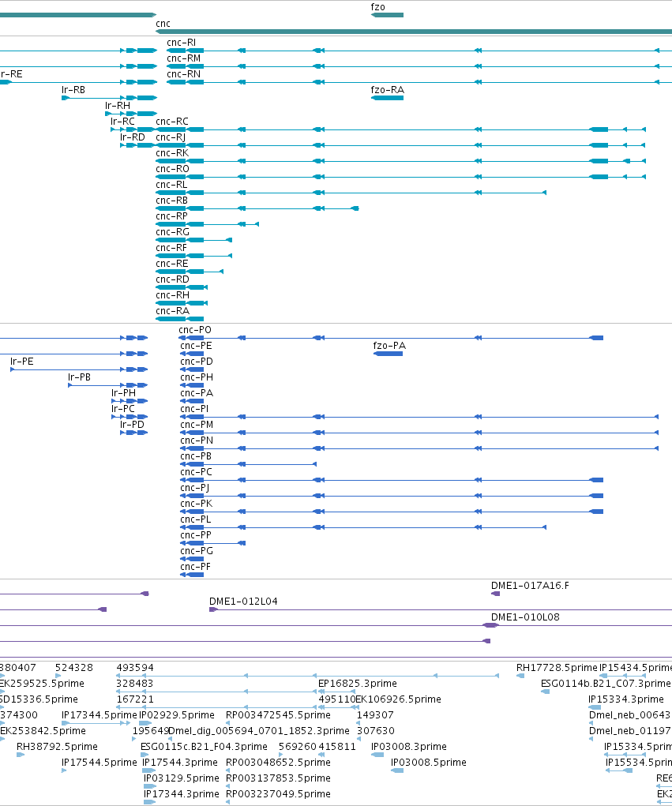Click the cnc-RB transcript label
Viewport: 672px width, 806px height.
tap(171, 201)
